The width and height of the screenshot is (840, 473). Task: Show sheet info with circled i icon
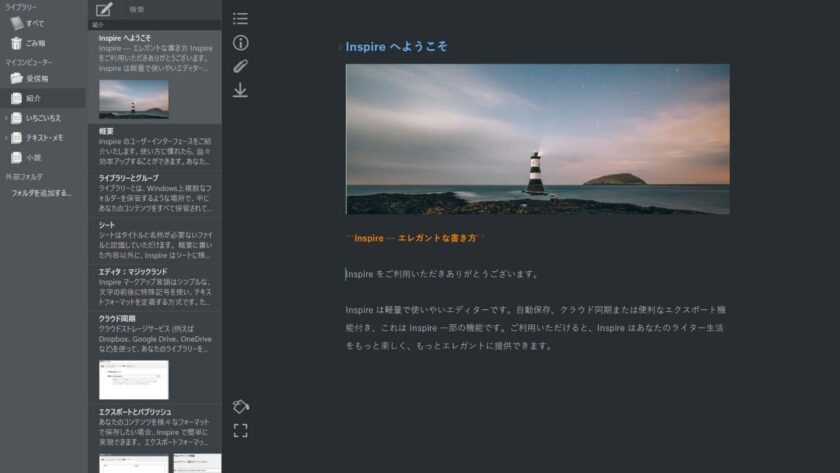pyautogui.click(x=241, y=43)
